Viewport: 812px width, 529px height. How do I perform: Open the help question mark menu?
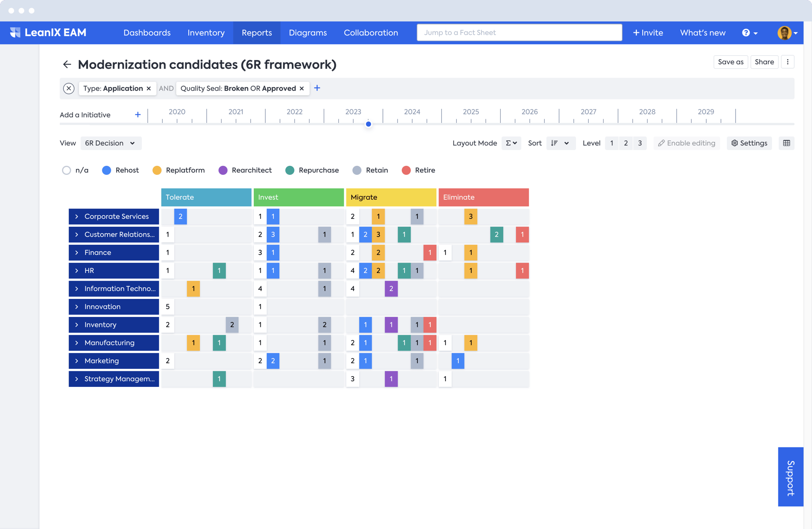click(749, 33)
